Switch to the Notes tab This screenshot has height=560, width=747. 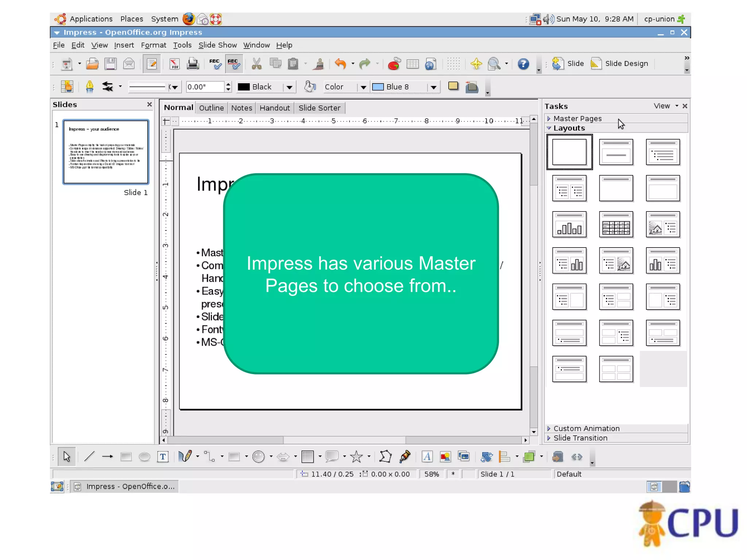(x=242, y=108)
